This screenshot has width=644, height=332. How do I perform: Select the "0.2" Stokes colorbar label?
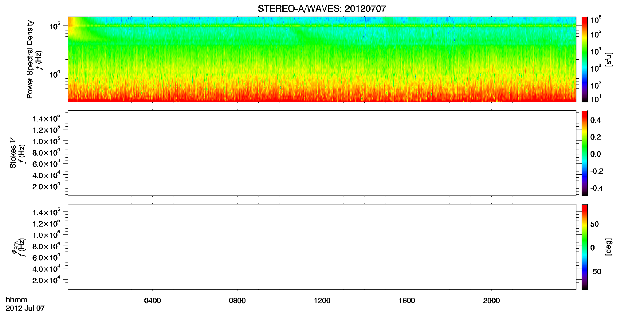click(x=595, y=137)
